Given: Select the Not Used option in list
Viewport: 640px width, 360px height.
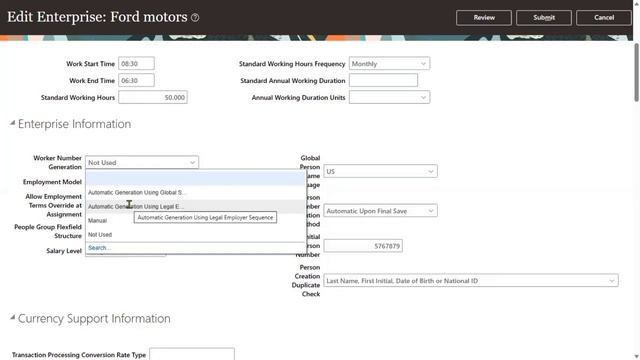Looking at the screenshot, I should pos(196,235).
